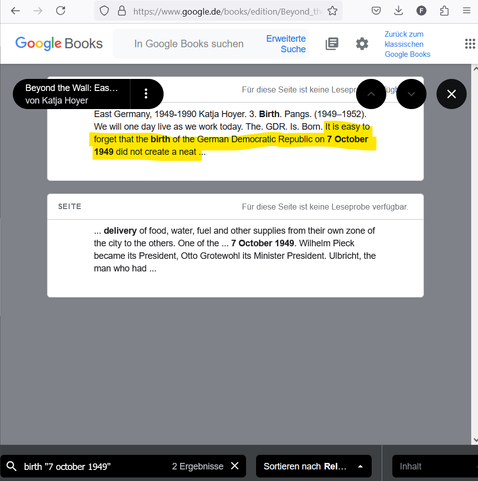Image resolution: width=478 pixels, height=481 pixels.
Task: Go to the next result with the down chevron
Action: coord(411,94)
